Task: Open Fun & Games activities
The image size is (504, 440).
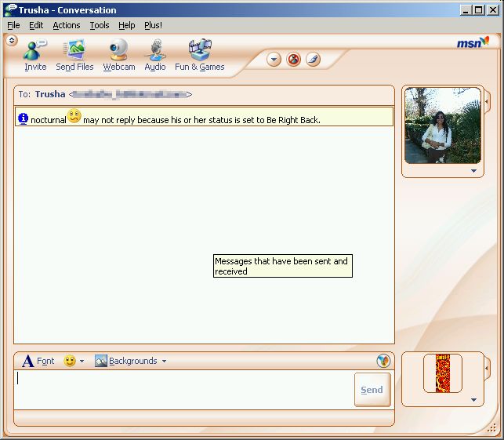Action: [199, 55]
